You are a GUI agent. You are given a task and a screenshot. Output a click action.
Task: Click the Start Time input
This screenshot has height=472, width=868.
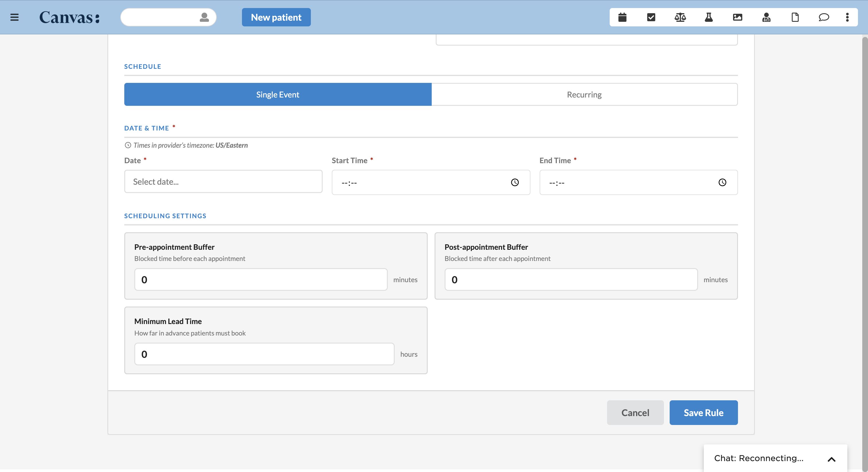coord(431,182)
